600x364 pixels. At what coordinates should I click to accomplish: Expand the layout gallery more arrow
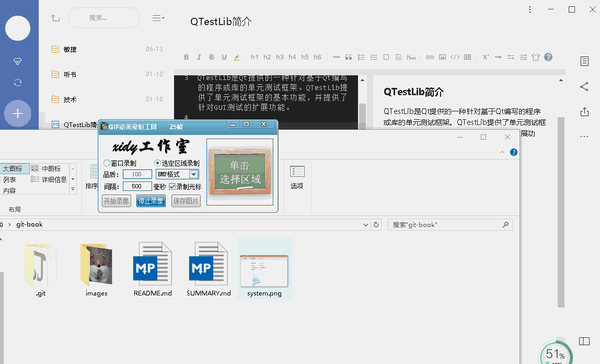coord(73,189)
